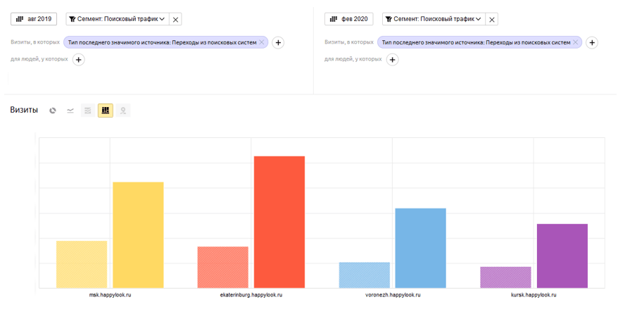Image resolution: width=644 pixels, height=319 pixels.
Task: Click the ekaterinburg.happylook.ru axis label
Action: (x=251, y=295)
